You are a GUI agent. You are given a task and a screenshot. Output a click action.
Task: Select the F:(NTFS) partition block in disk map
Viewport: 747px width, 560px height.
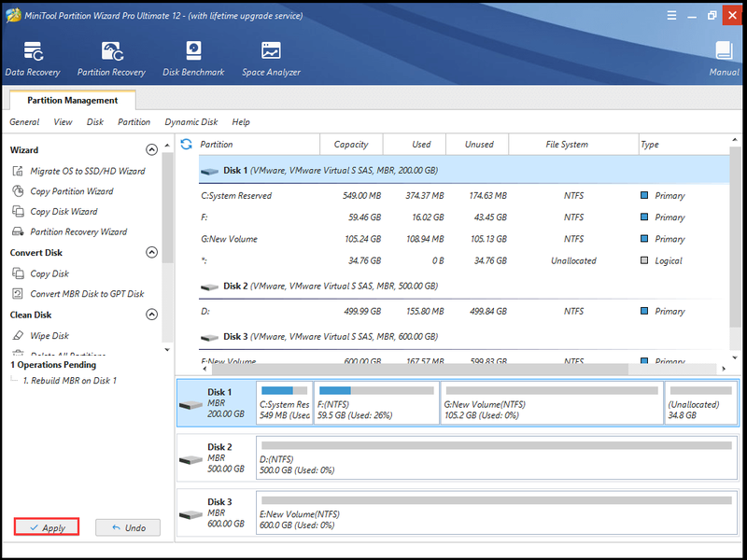[377, 403]
